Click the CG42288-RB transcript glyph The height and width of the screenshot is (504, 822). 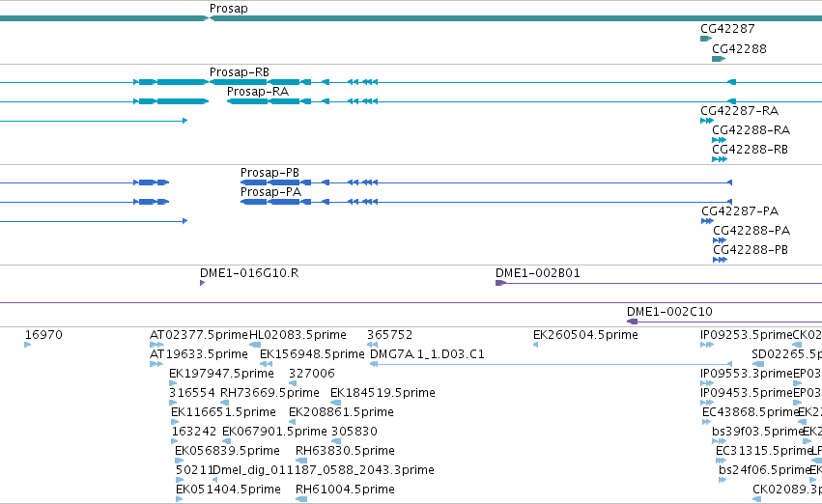720,159
